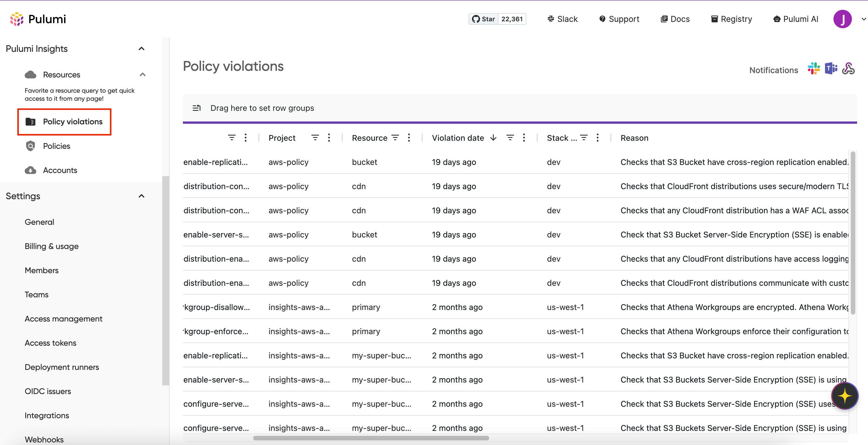Open the Docs link
The width and height of the screenshot is (868, 445).
tap(675, 19)
